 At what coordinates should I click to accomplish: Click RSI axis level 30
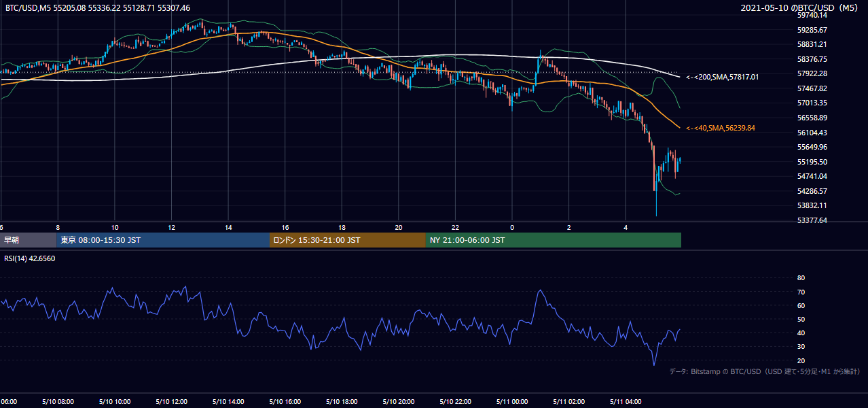click(x=801, y=347)
